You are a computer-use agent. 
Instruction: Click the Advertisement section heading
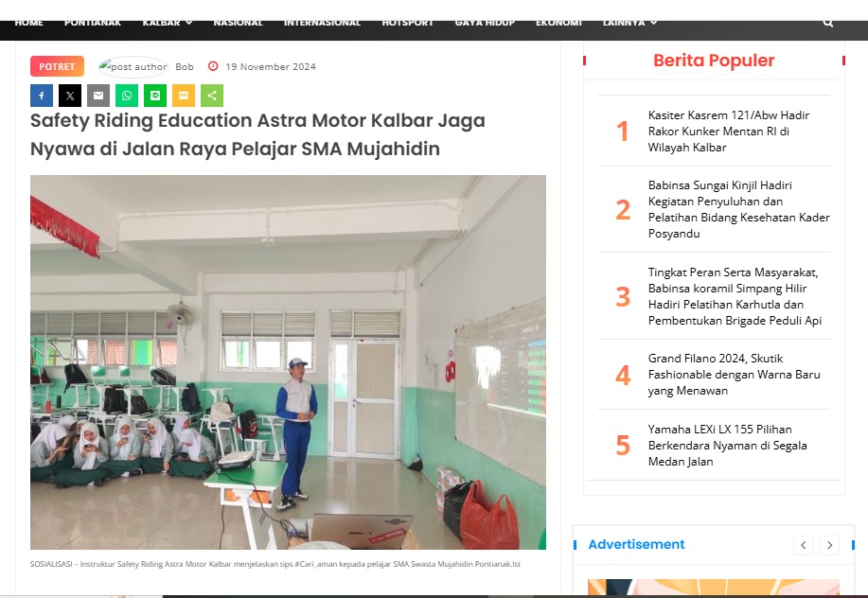click(636, 544)
